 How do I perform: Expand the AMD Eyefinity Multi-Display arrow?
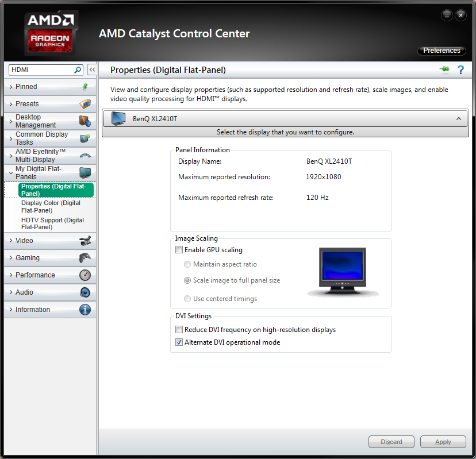pyautogui.click(x=11, y=156)
